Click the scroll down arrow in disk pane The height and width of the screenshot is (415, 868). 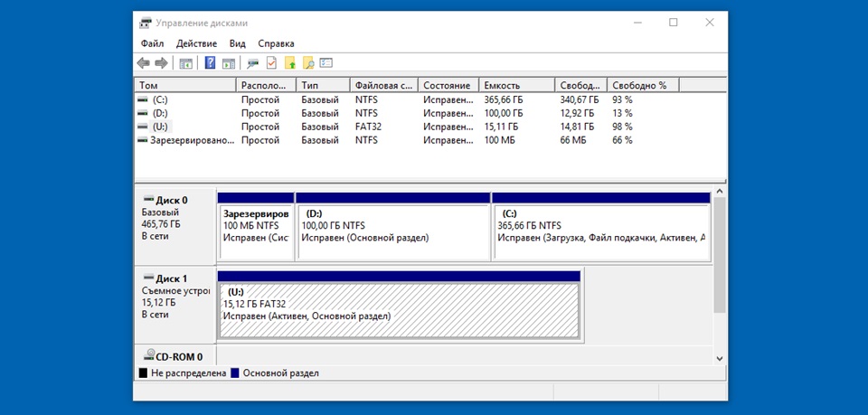(x=720, y=358)
